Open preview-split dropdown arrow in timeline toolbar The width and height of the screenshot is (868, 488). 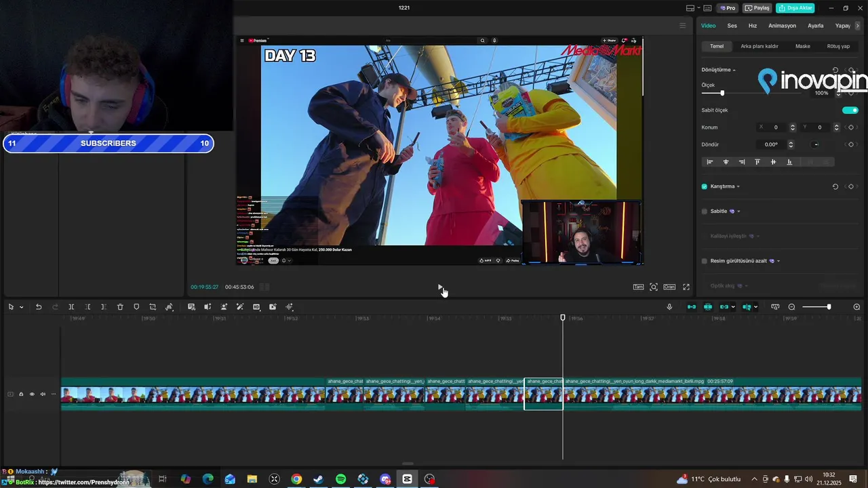click(x=755, y=307)
